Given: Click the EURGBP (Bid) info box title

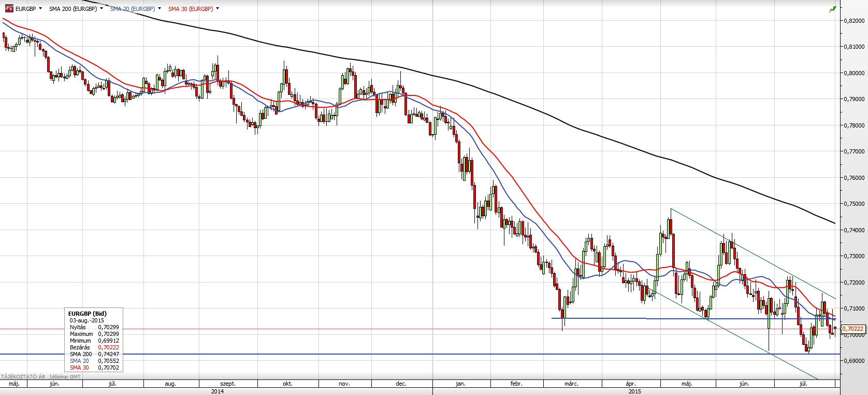Looking at the screenshot, I should coord(88,314).
